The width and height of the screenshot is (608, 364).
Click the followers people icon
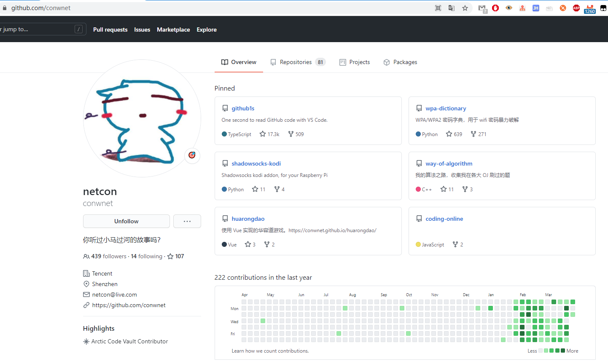pos(86,256)
